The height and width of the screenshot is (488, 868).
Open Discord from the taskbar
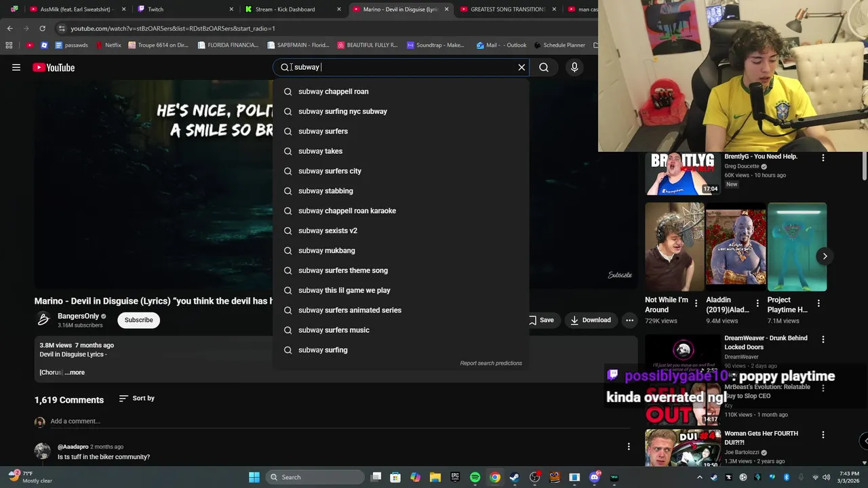coord(595,477)
